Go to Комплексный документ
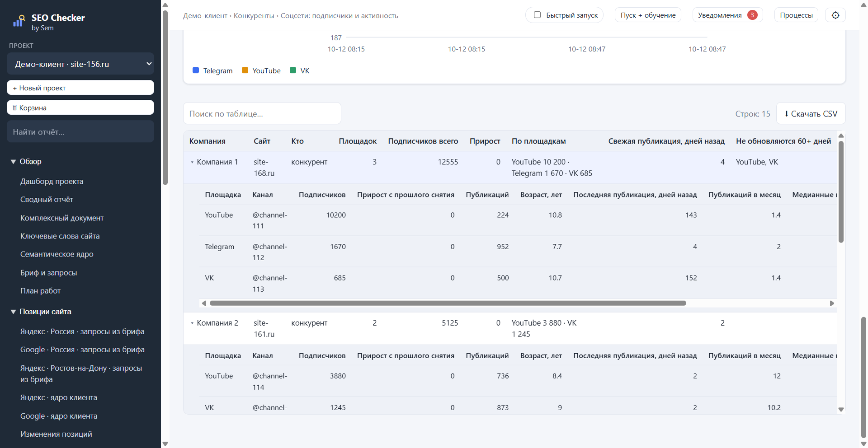Screen dimensions: 868x448 (x=62, y=218)
